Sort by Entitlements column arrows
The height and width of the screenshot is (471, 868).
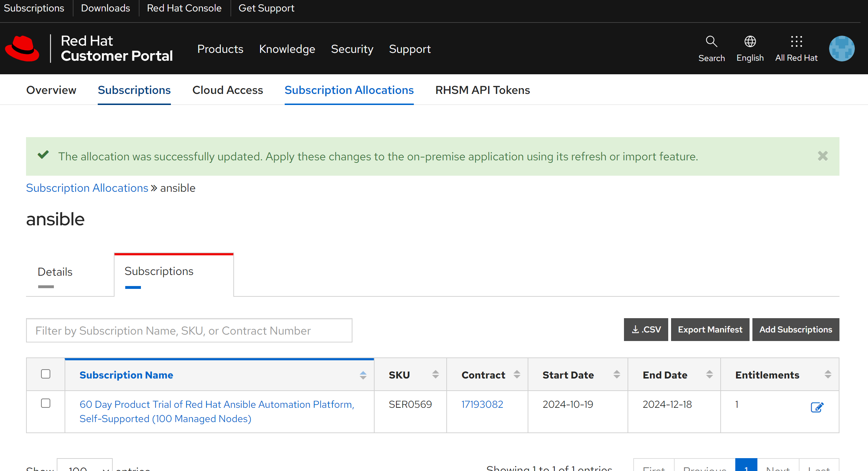828,375
